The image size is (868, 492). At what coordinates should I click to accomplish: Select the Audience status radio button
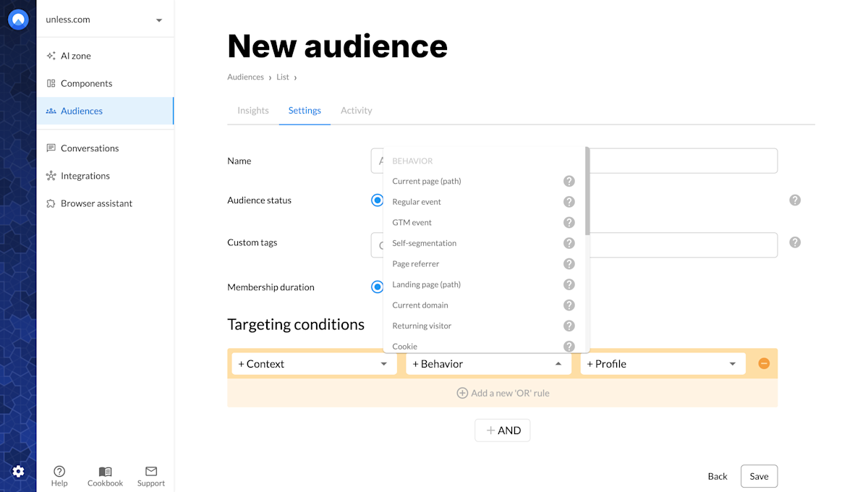[x=377, y=200]
